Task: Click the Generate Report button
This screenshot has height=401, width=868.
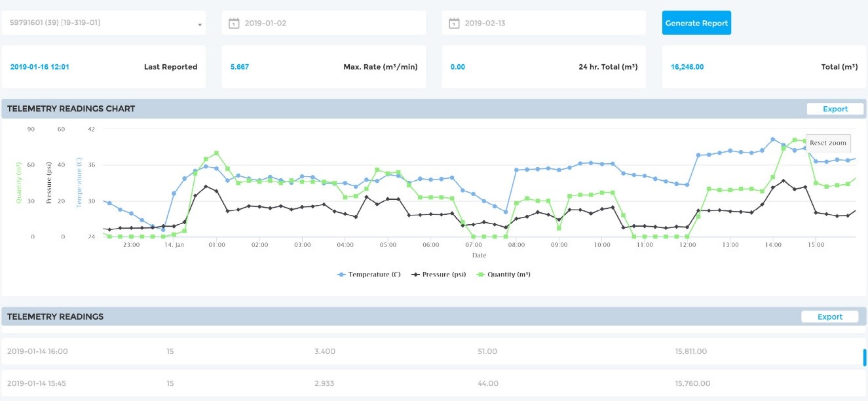Action: pyautogui.click(x=696, y=23)
